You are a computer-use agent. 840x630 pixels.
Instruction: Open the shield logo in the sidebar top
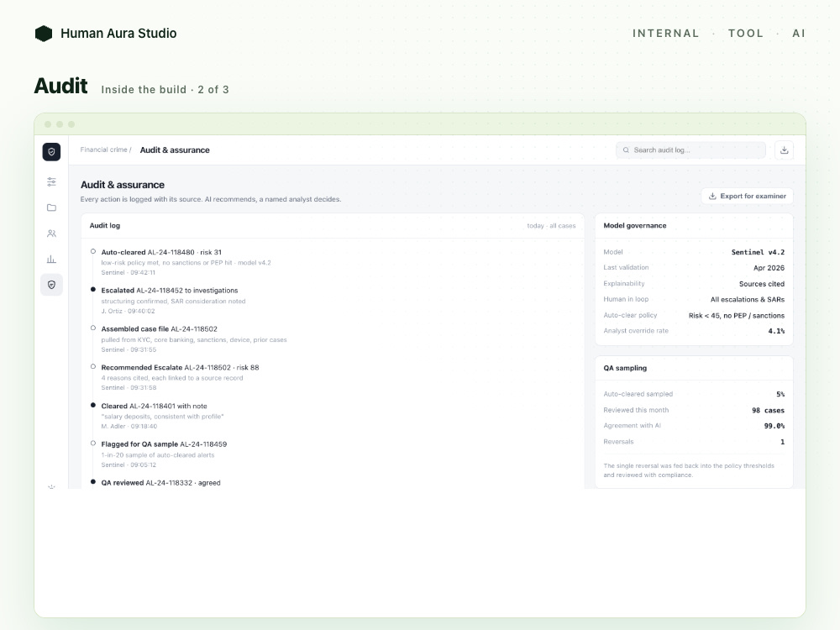[x=51, y=151]
